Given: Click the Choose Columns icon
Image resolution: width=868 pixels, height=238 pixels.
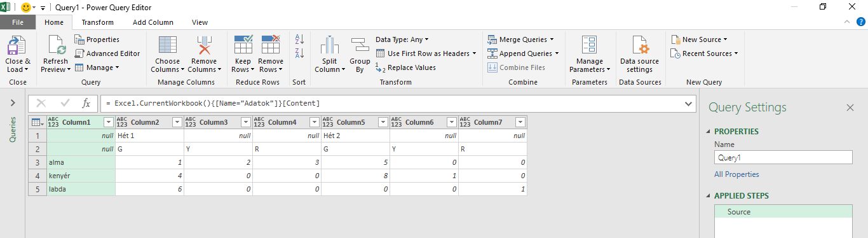Looking at the screenshot, I should [x=168, y=46].
